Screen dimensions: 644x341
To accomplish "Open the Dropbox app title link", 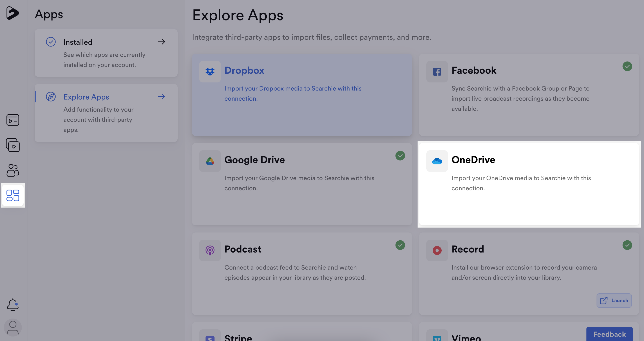I will click(244, 71).
